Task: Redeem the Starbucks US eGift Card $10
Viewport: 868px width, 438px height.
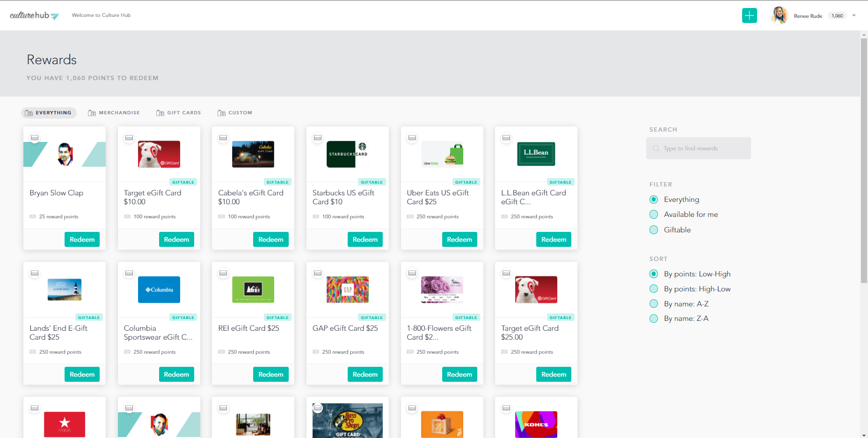Action: coord(365,239)
